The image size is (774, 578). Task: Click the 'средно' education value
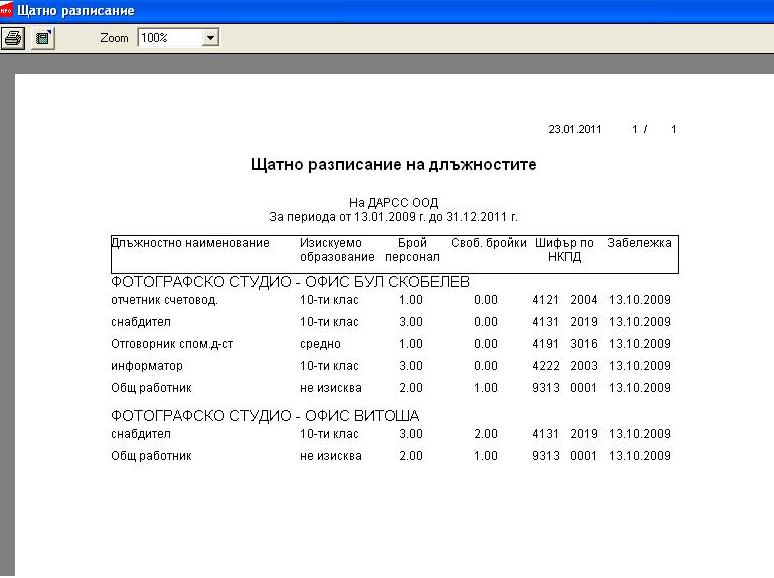(320, 344)
